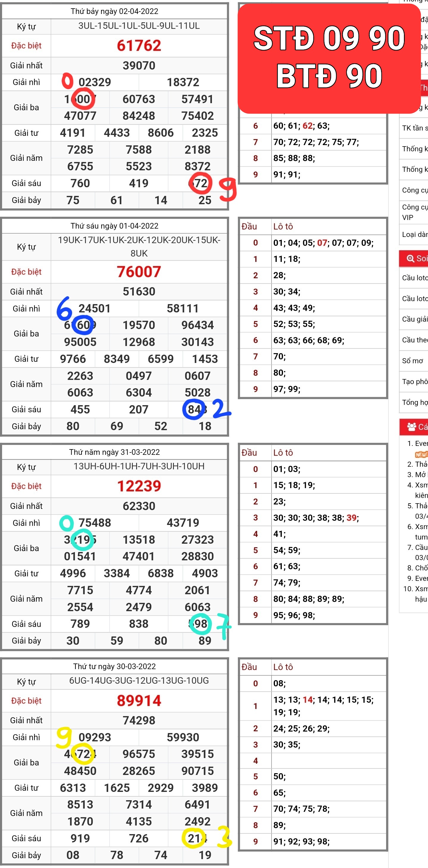
Task: Click the Lô tô row '52; 53; 55;'
Action: pyautogui.click(x=294, y=324)
